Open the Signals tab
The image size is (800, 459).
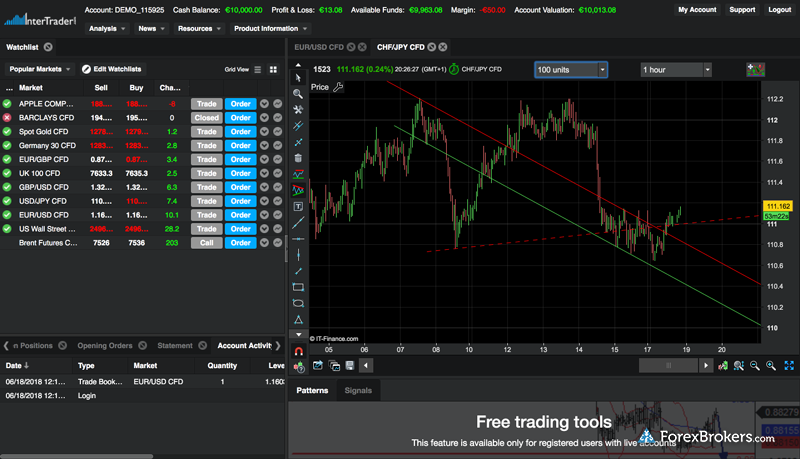[x=358, y=391]
